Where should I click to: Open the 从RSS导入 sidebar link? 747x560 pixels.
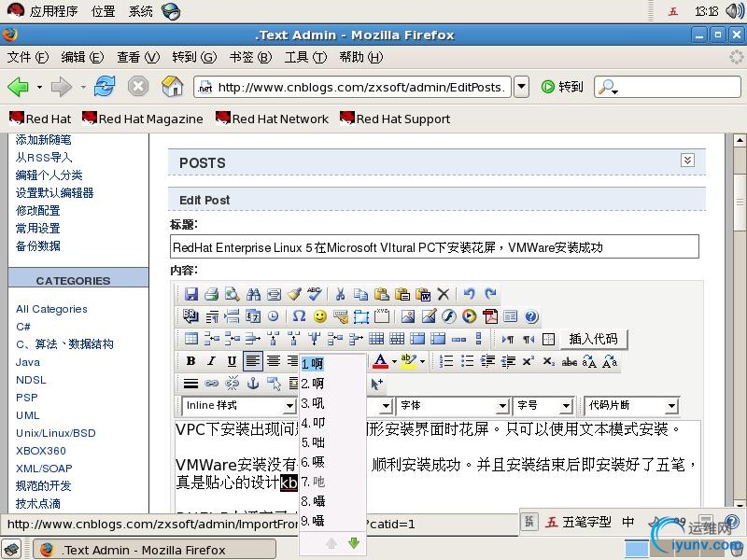coord(44,157)
